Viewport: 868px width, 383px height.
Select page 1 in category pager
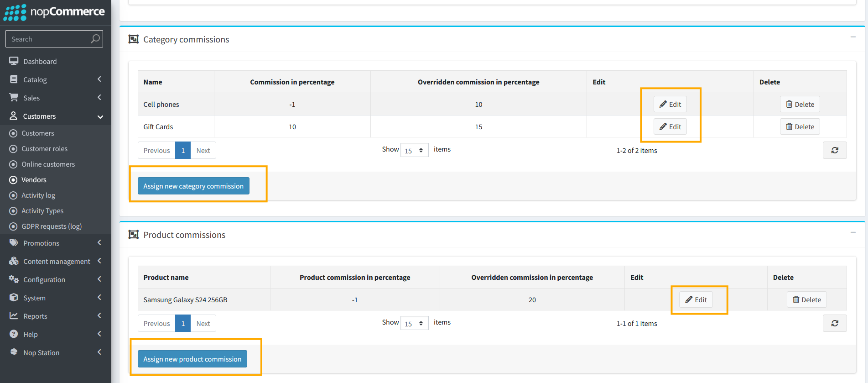click(183, 151)
